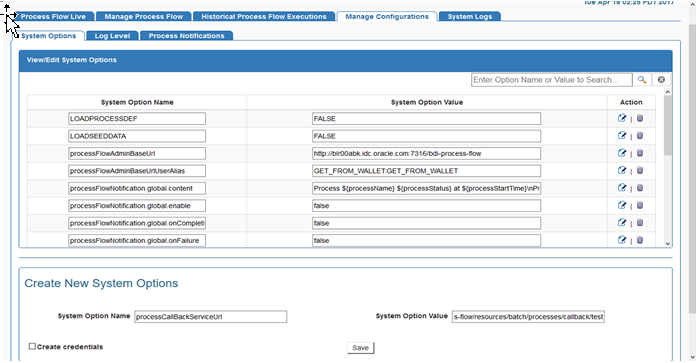Delete the processFlowNotification.global.onFailure row
Viewport: 696px width, 363px height.
pyautogui.click(x=640, y=240)
